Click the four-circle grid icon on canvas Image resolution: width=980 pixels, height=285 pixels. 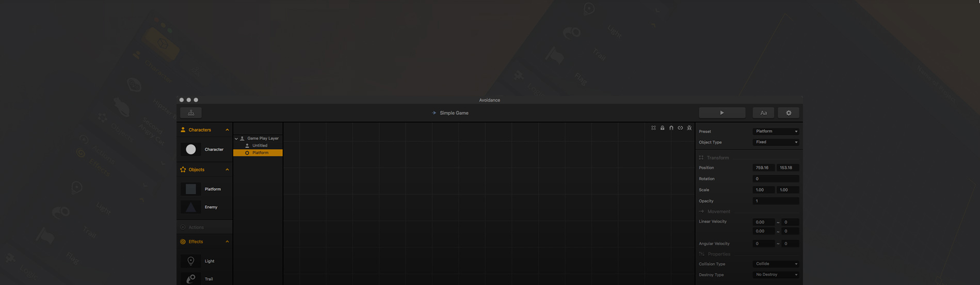pos(653,128)
